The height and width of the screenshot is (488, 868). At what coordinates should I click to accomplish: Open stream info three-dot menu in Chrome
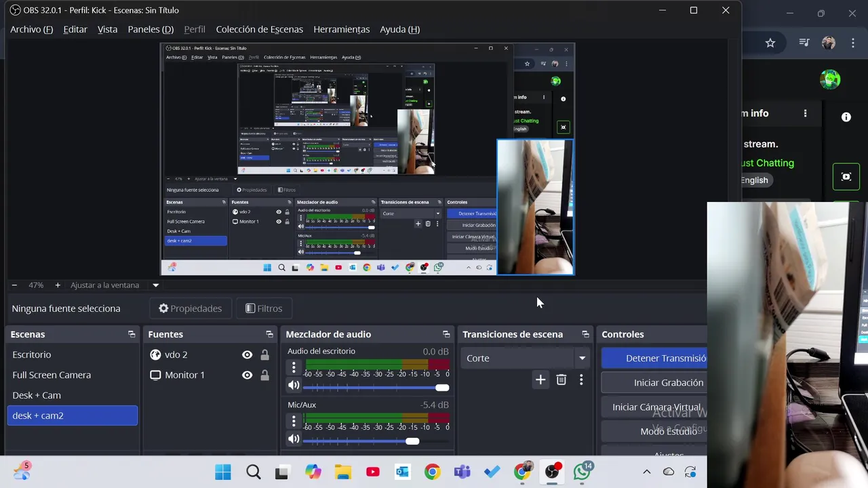point(806,113)
